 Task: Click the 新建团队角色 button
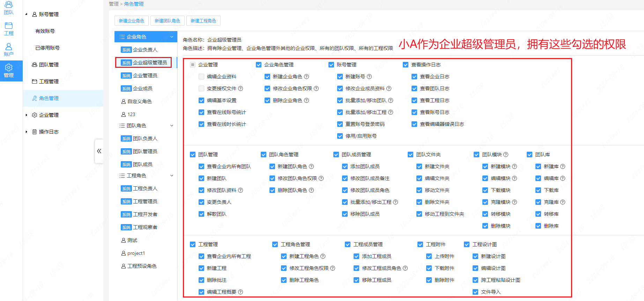(x=168, y=21)
